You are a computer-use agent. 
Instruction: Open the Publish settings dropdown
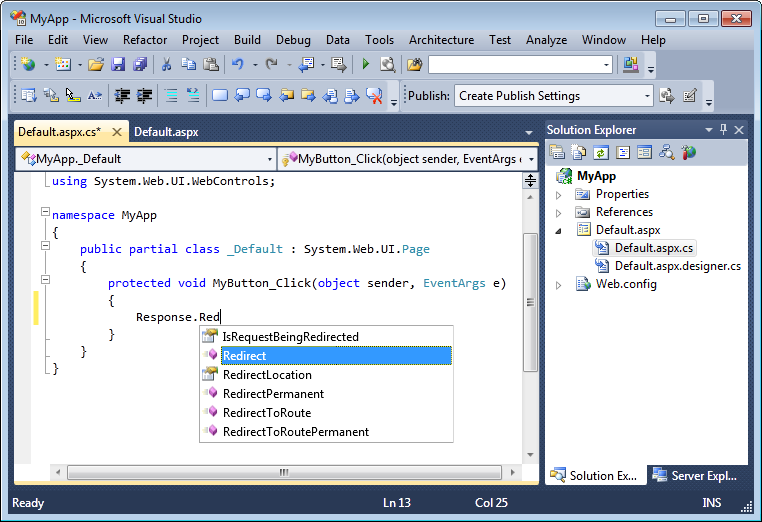(647, 96)
